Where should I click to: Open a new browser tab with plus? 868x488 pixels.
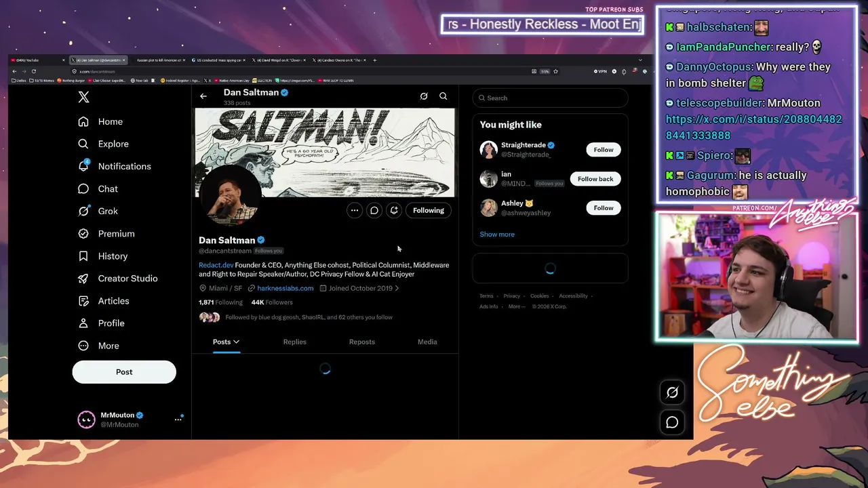pos(375,60)
